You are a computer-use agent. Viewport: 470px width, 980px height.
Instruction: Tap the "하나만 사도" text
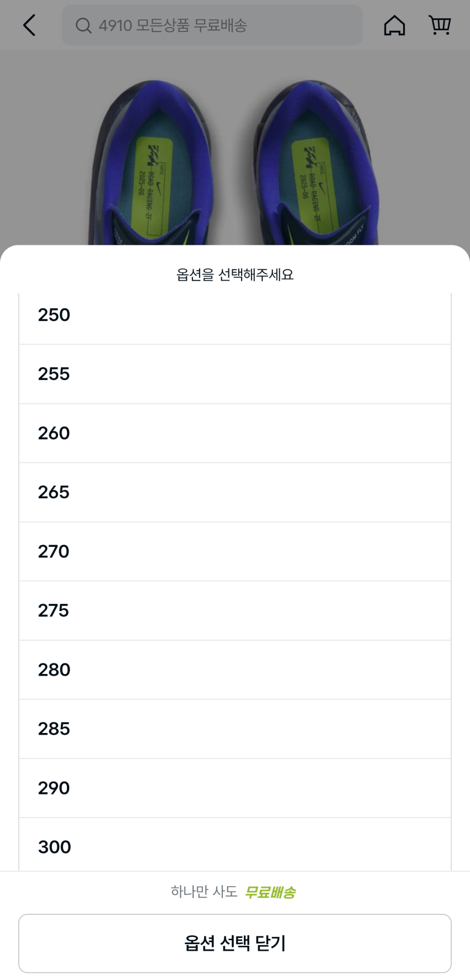tap(204, 892)
